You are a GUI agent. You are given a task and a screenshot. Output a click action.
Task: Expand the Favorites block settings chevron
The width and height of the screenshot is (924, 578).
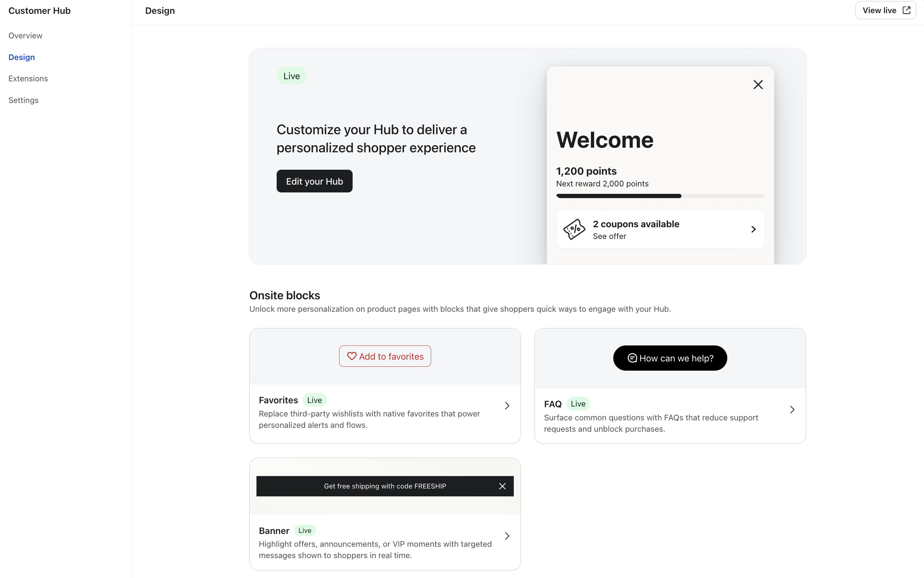point(507,405)
